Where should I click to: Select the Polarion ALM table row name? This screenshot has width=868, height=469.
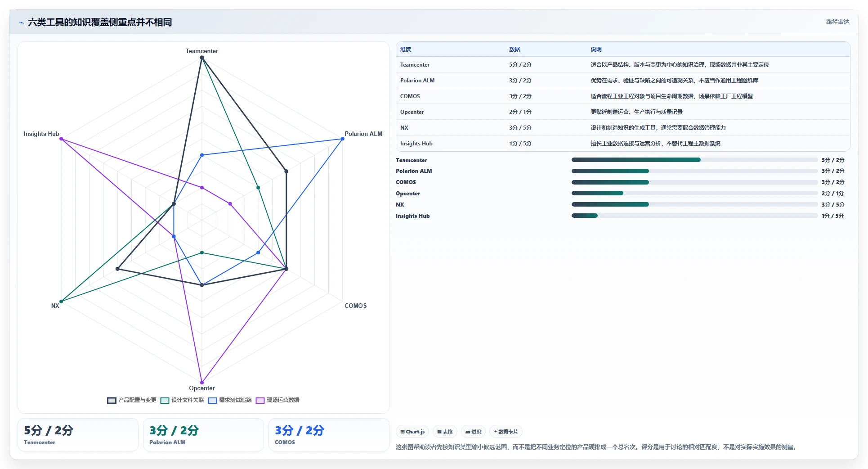coord(417,81)
